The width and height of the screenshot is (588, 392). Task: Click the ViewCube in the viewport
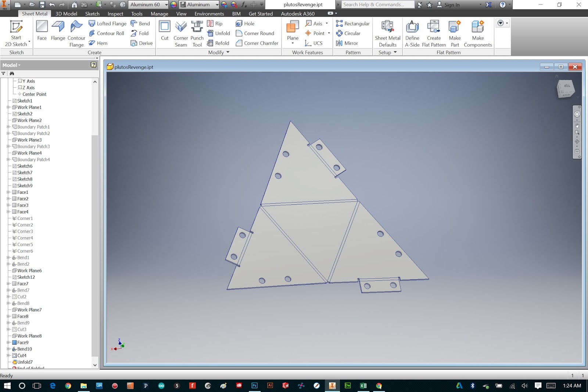pyautogui.click(x=565, y=89)
